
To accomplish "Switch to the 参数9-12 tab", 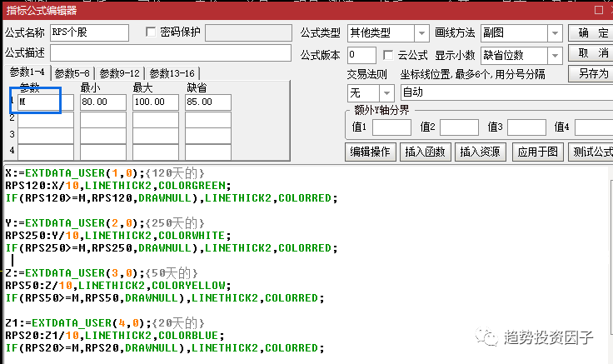I will (x=120, y=73).
